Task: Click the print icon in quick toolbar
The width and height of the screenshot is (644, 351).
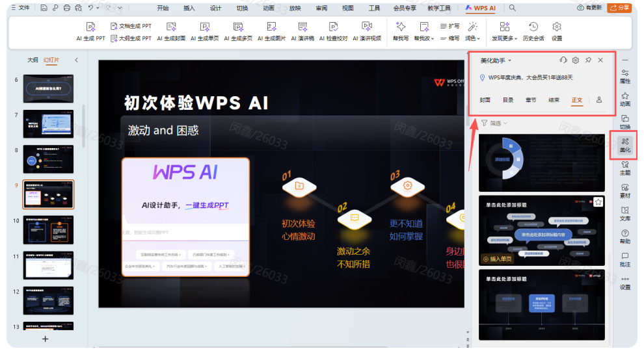Action: coord(66,8)
